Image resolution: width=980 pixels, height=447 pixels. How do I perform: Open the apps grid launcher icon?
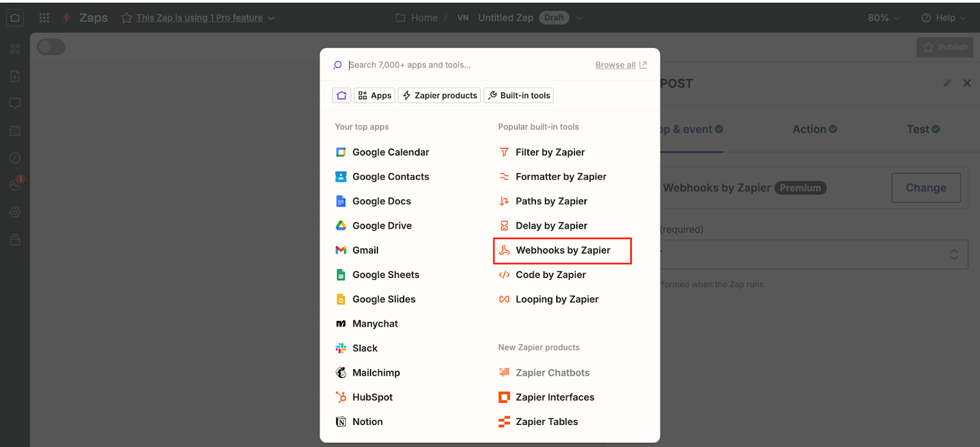click(44, 18)
